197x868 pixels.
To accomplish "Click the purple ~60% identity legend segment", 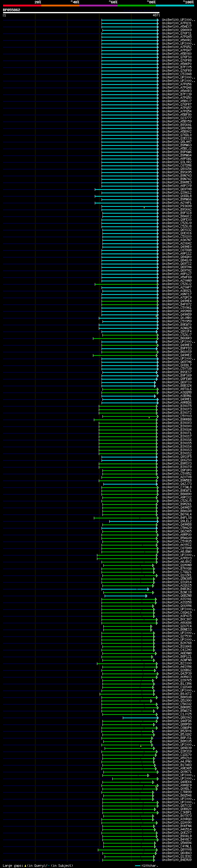I will (99, 6).
